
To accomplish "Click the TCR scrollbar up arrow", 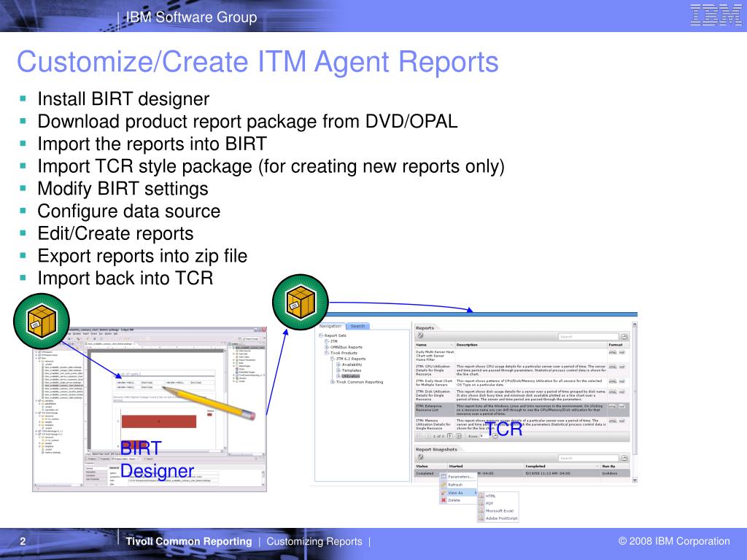I will pyautogui.click(x=635, y=325).
